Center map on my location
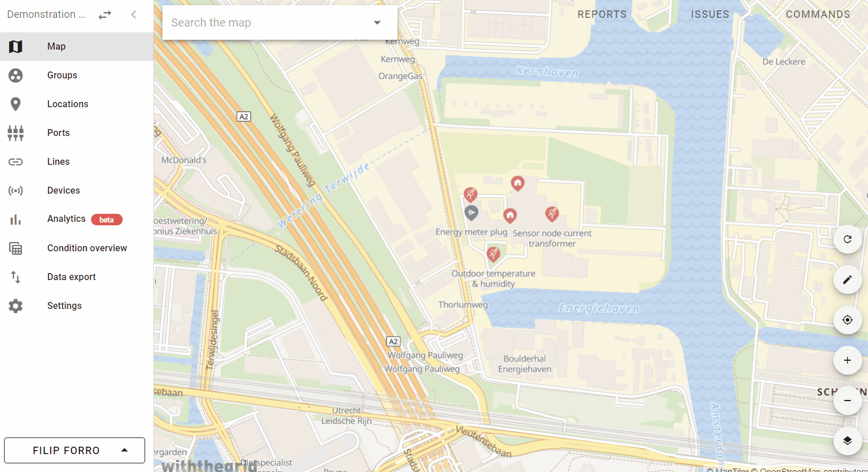This screenshot has height=472, width=868. pyautogui.click(x=847, y=320)
